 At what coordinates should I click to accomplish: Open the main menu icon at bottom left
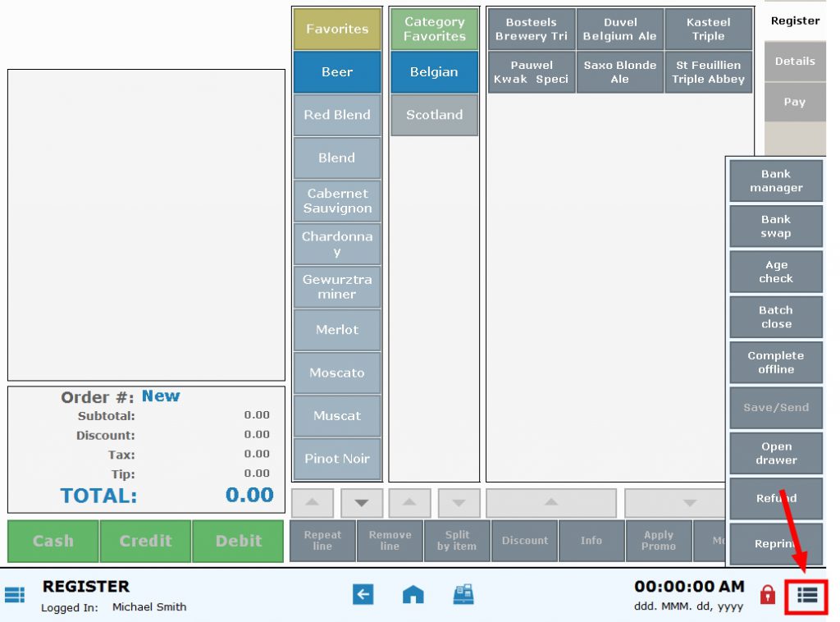point(15,595)
